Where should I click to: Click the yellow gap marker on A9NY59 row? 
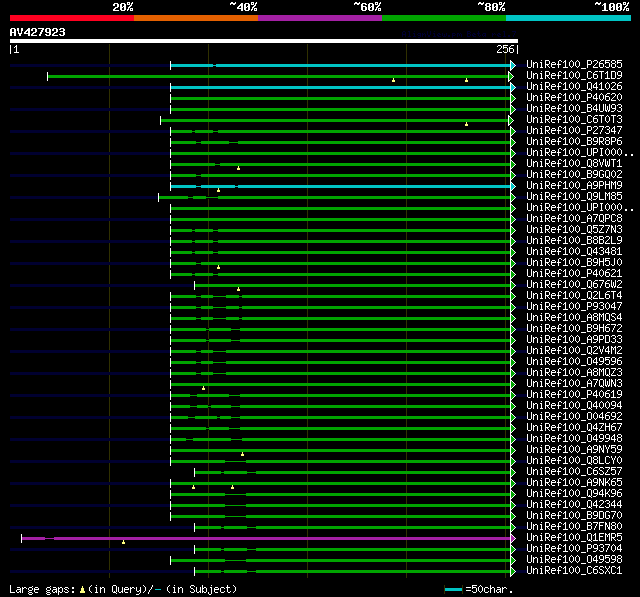pyautogui.click(x=242, y=454)
